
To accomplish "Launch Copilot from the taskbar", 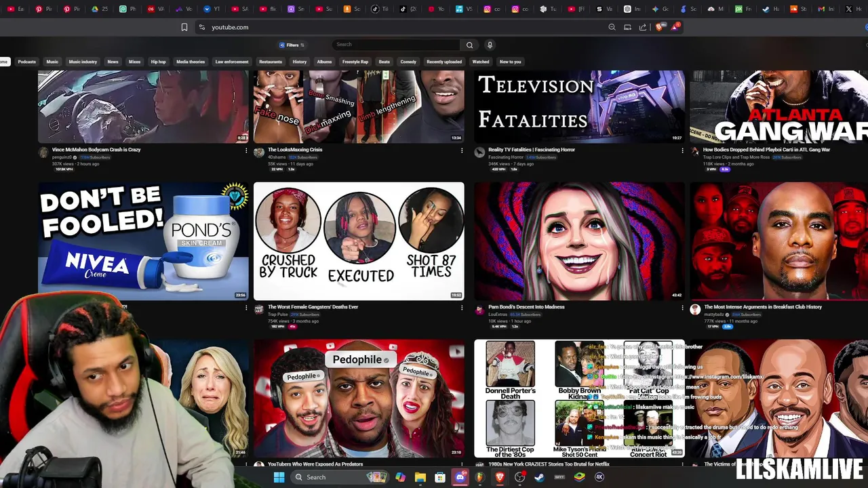I will [x=400, y=477].
